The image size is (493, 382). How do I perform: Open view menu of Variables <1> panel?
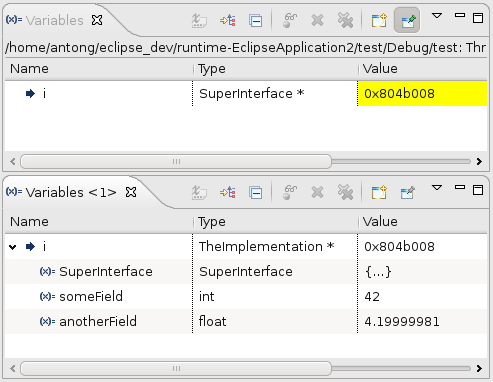click(x=437, y=188)
